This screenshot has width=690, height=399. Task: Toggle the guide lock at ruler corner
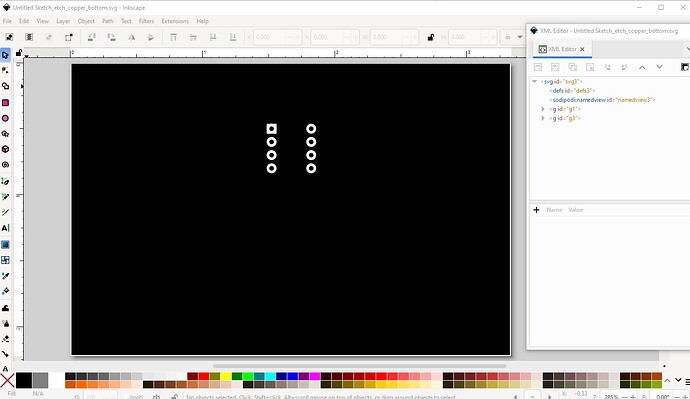[18, 53]
